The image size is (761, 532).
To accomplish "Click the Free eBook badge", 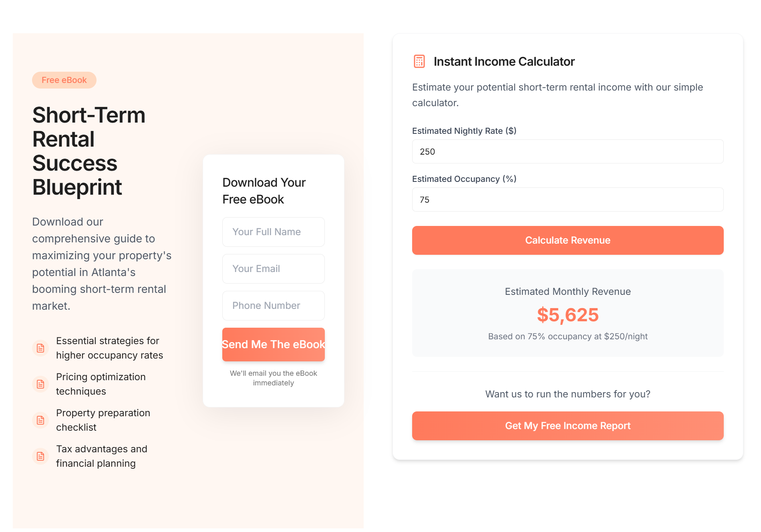I will point(64,80).
